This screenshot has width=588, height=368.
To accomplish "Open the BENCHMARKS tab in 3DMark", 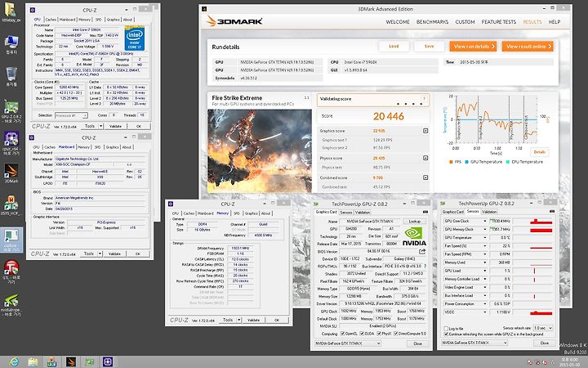I will coord(432,22).
